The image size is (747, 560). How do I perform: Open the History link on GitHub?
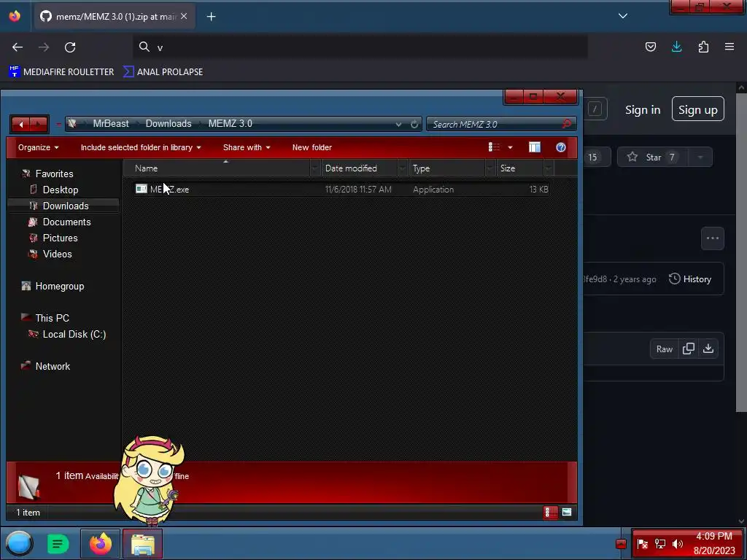point(690,279)
